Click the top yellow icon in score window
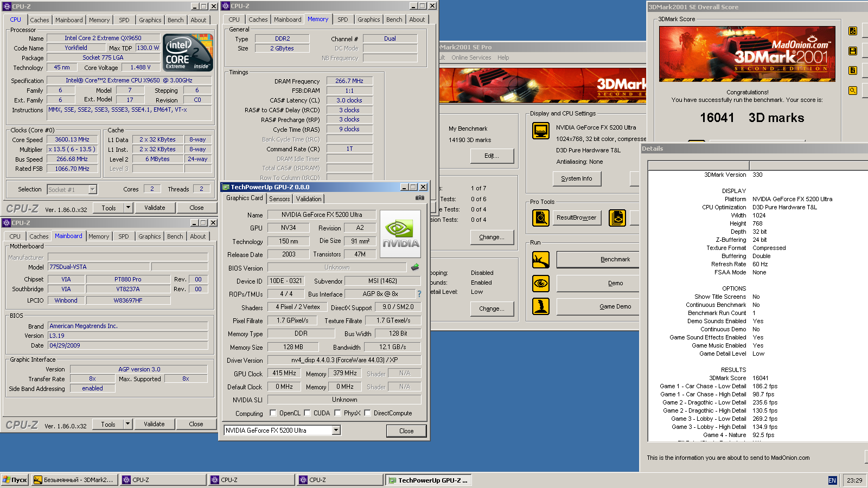This screenshot has width=868, height=488. [853, 31]
